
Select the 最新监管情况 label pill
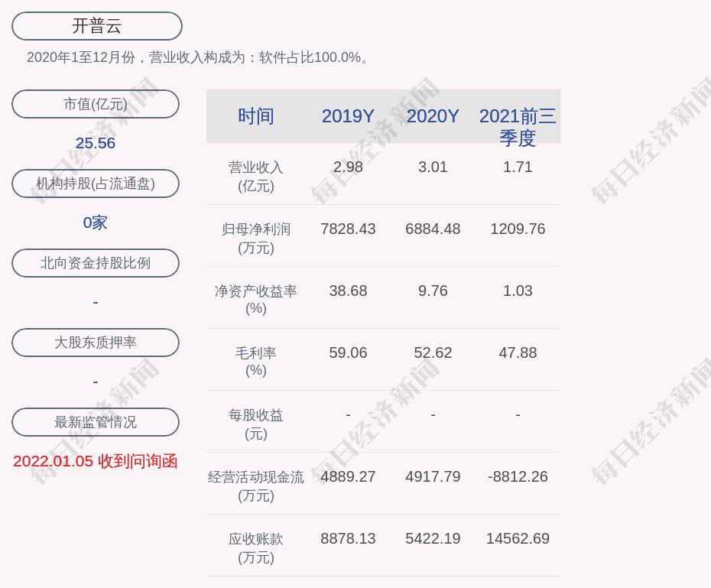click(96, 422)
